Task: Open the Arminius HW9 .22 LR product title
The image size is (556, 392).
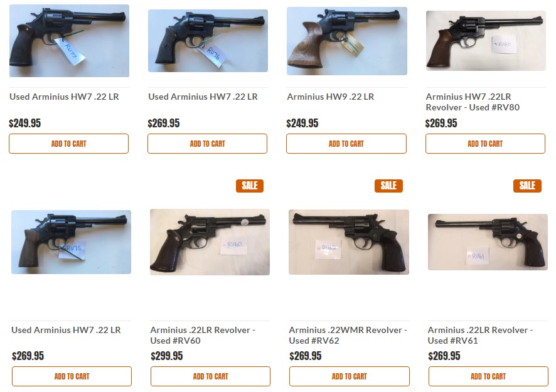Action: [330, 97]
